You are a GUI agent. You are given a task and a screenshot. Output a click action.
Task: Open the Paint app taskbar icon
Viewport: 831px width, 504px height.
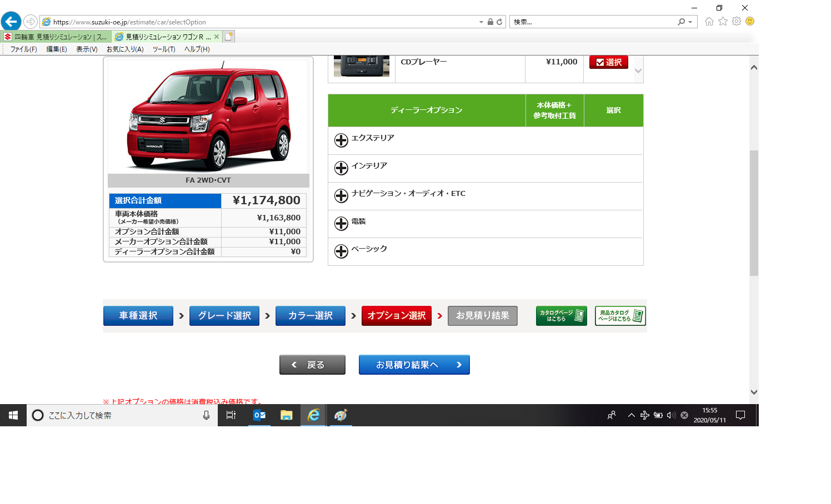click(x=341, y=415)
